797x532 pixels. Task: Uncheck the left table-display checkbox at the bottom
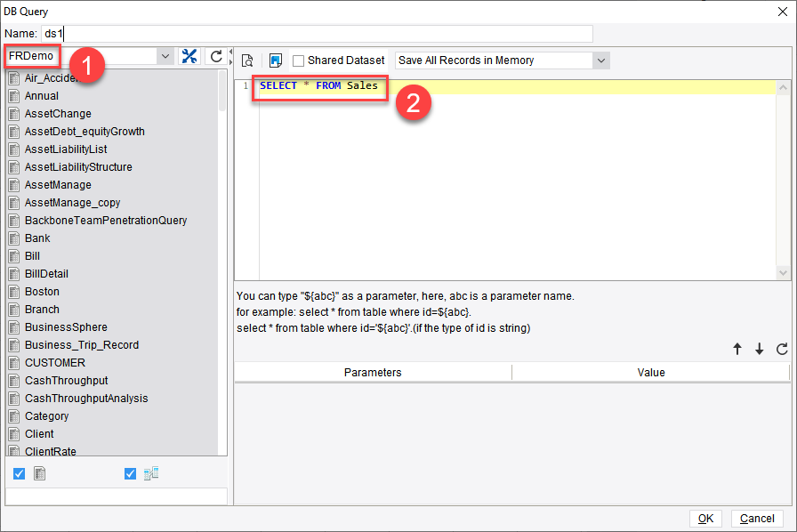(x=19, y=473)
